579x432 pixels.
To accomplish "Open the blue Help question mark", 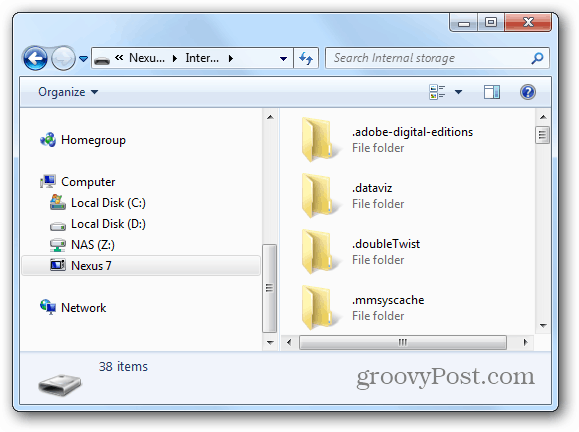I will (x=528, y=92).
